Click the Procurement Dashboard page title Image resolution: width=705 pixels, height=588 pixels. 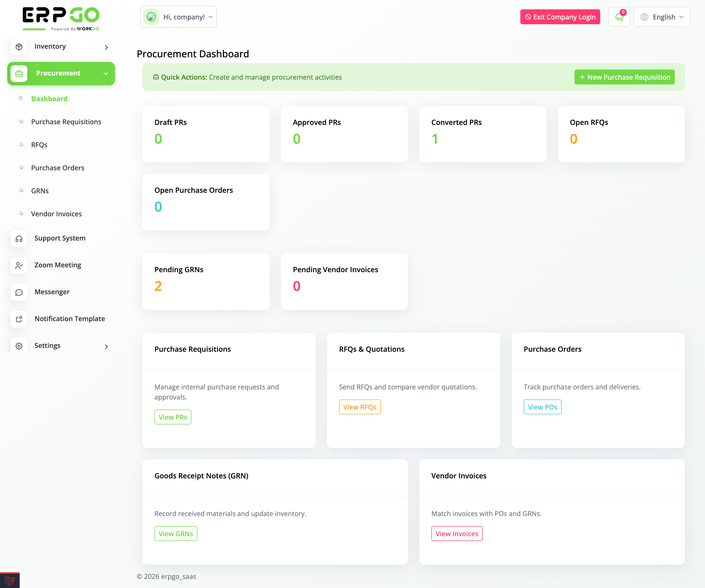[x=193, y=54]
